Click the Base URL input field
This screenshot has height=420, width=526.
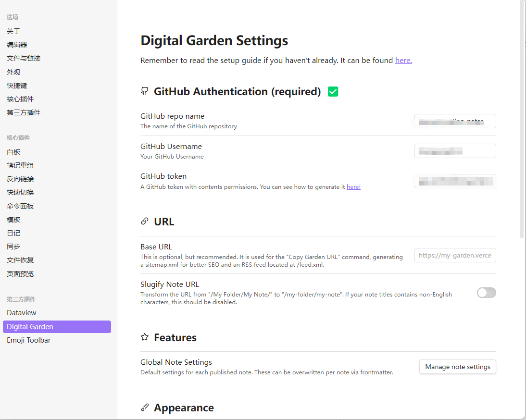455,255
